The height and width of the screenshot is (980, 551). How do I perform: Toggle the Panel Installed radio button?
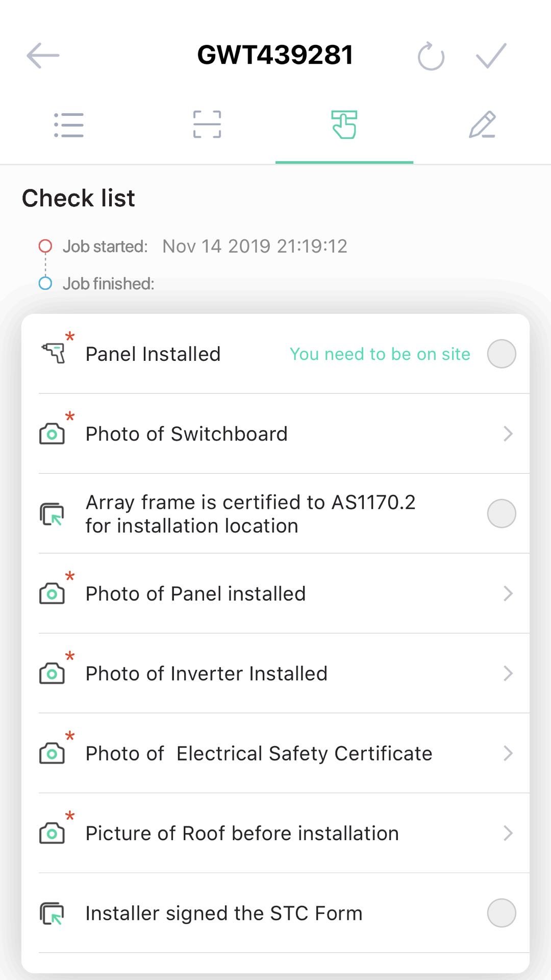pos(501,354)
